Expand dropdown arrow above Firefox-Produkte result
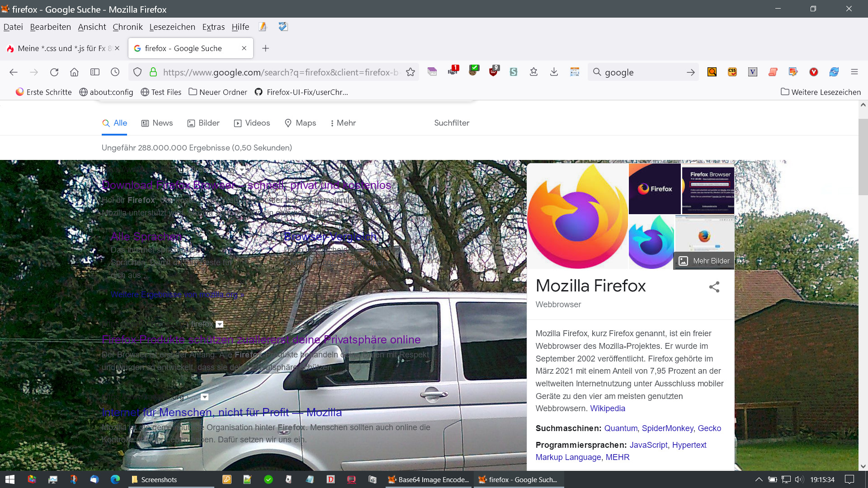The height and width of the screenshot is (488, 868). coord(220,324)
